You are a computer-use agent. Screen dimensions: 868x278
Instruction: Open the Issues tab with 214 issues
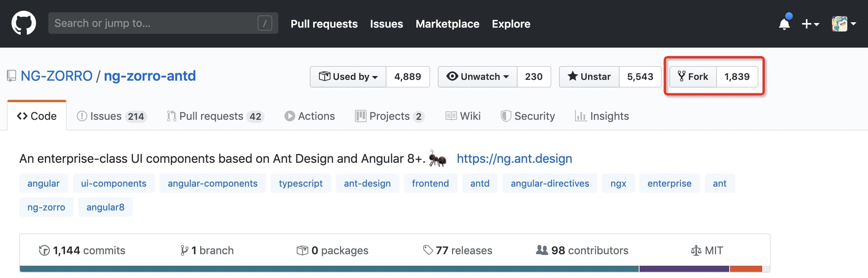tap(112, 116)
